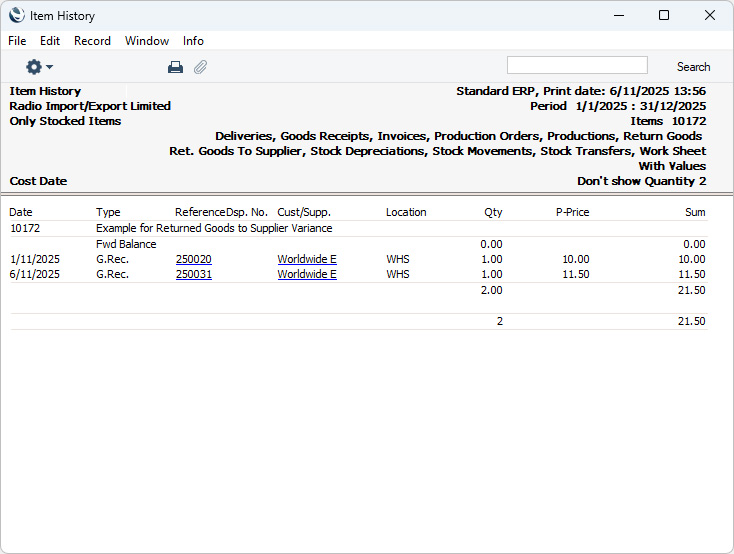Open the Edit menu
The width and height of the screenshot is (734, 554).
[x=50, y=41]
